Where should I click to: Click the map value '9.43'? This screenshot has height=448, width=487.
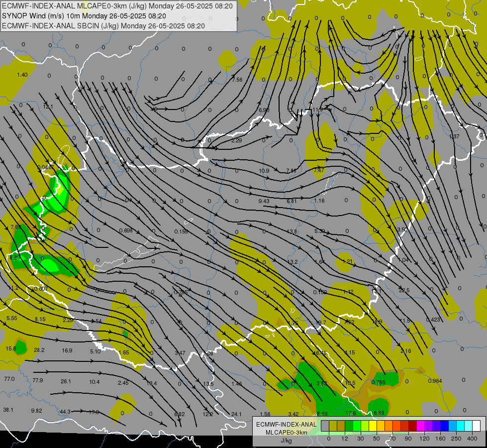pos(264,201)
